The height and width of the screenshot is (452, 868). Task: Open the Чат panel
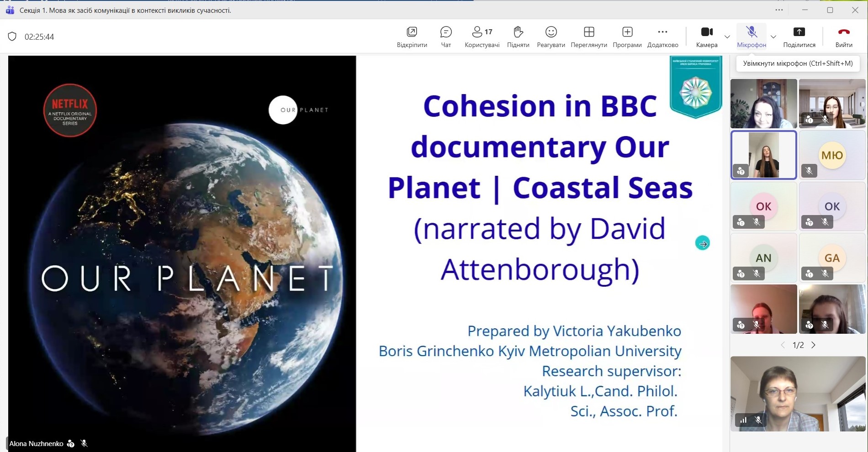click(446, 37)
